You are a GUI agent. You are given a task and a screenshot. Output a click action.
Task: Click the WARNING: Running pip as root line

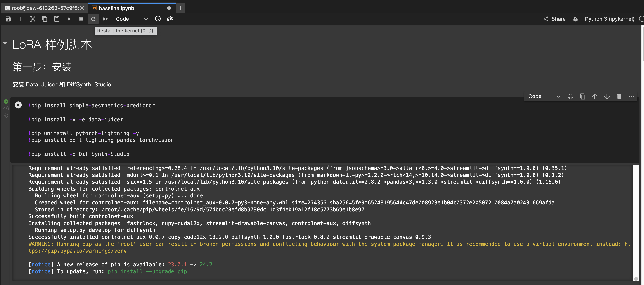pos(329,247)
